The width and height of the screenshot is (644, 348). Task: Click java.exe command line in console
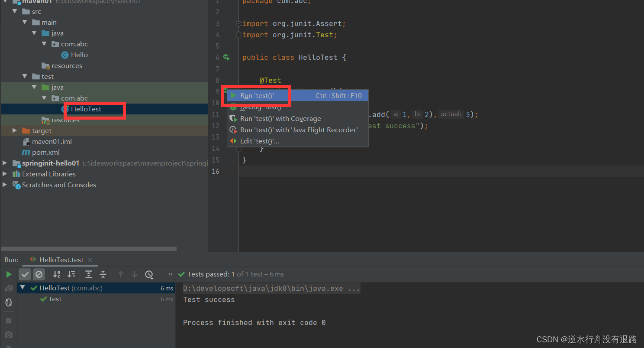click(271, 289)
